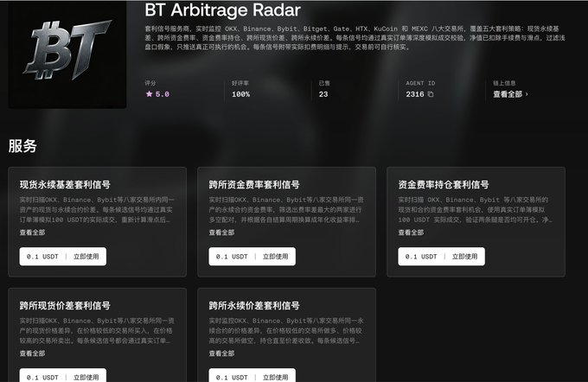
Task: Click the 服务 section heading
Action: (x=22, y=146)
